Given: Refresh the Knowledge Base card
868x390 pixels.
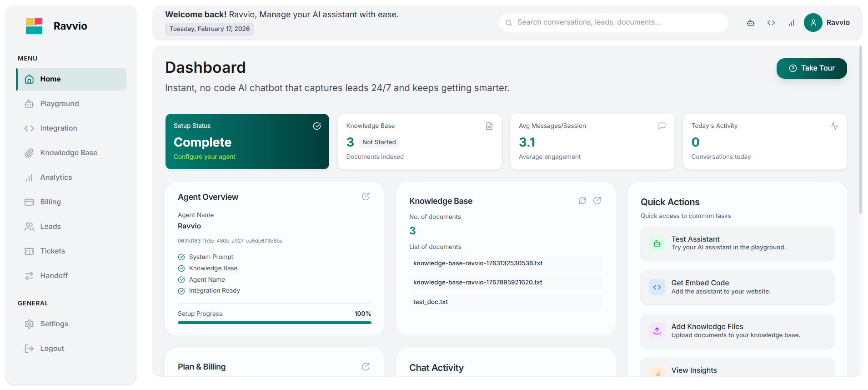Looking at the screenshot, I should [x=582, y=201].
